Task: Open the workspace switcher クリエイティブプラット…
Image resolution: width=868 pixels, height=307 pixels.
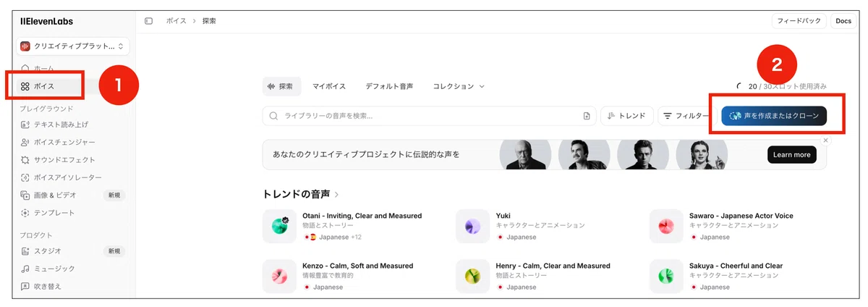Action: [x=74, y=46]
